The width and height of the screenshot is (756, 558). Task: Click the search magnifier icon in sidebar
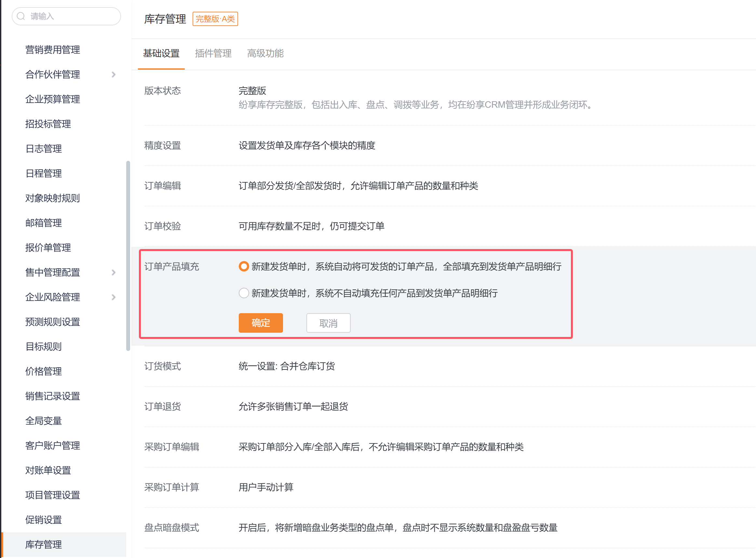[x=21, y=16]
